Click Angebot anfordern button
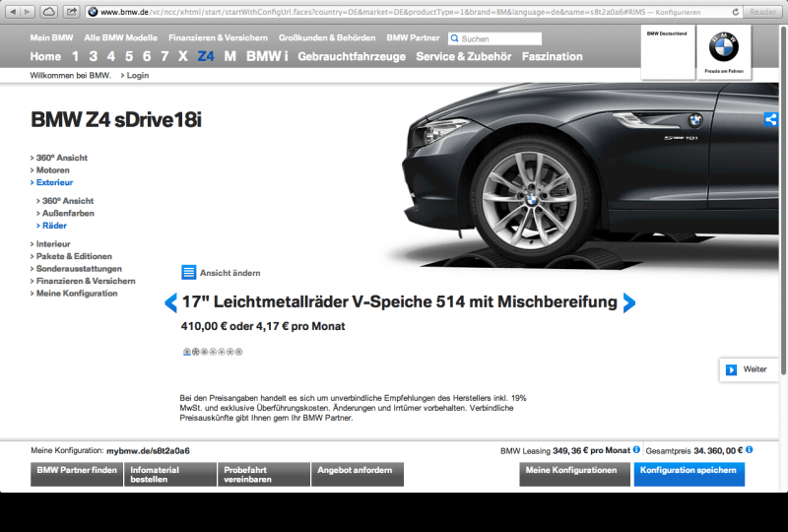 click(358, 474)
